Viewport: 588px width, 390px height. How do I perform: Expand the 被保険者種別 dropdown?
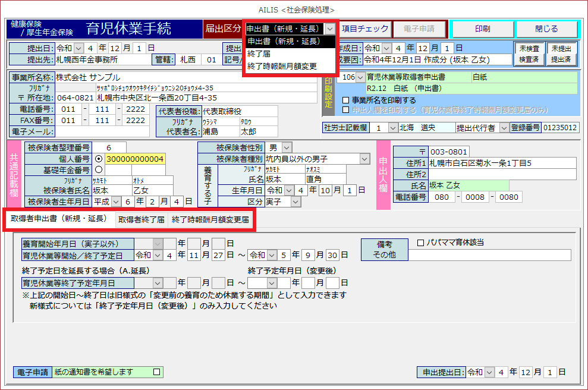(x=364, y=159)
